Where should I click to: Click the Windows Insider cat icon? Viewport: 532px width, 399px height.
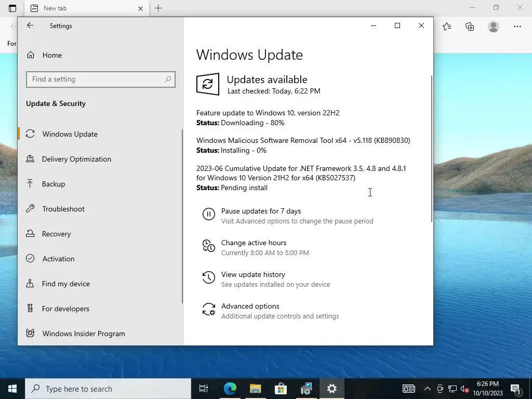coord(30,333)
